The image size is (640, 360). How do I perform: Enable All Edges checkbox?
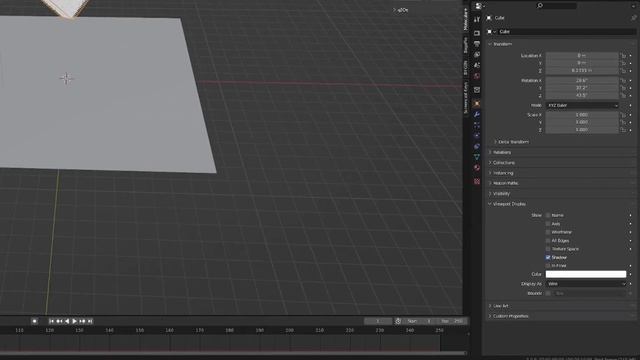(x=548, y=241)
